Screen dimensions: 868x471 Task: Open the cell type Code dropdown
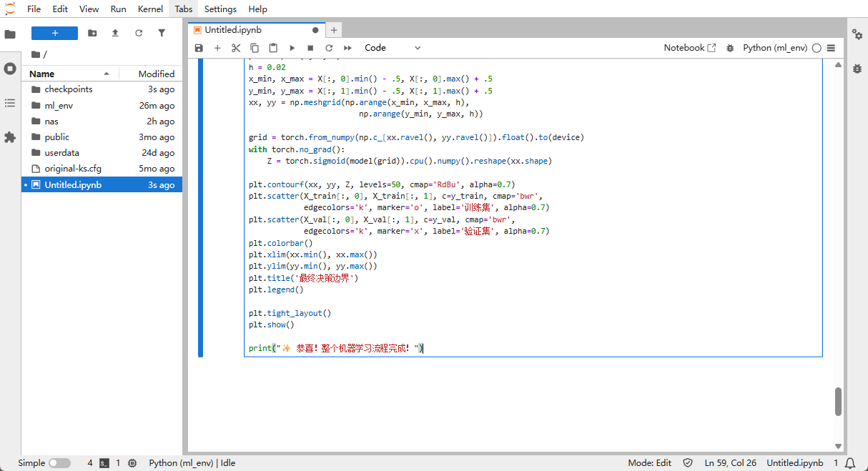393,48
